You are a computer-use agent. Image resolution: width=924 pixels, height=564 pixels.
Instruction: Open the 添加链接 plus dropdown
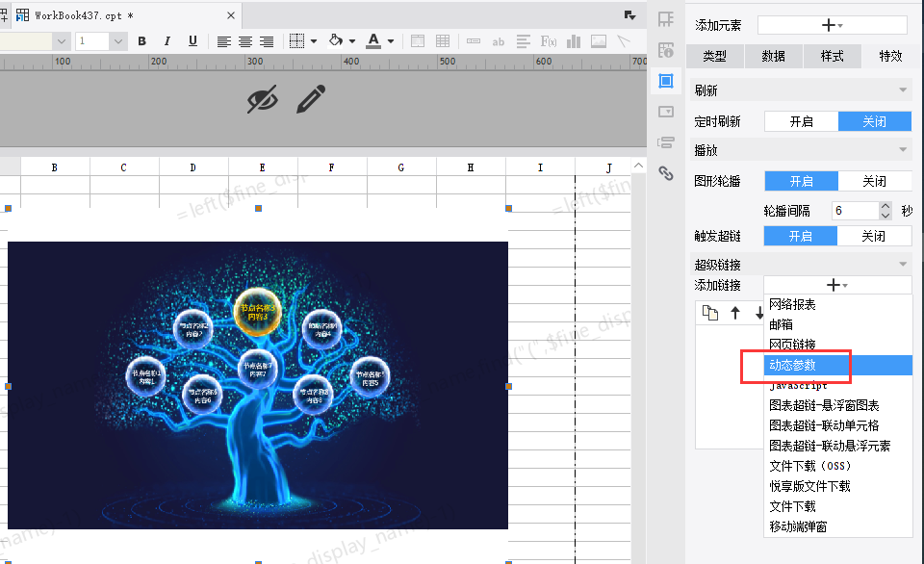(837, 285)
